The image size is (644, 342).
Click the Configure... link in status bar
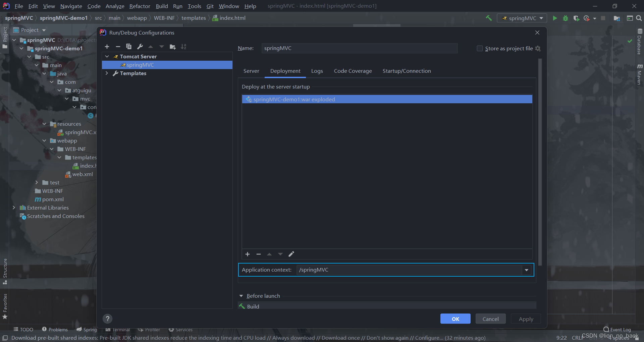pos(429,338)
